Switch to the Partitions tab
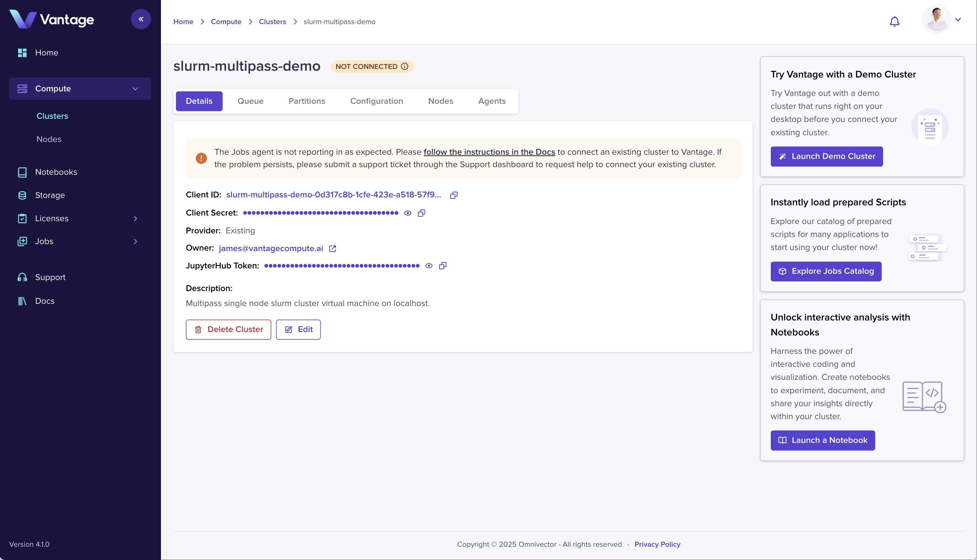The width and height of the screenshot is (977, 560). point(307,101)
